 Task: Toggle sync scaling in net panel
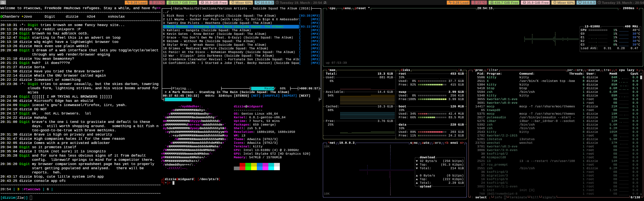(414, 143)
